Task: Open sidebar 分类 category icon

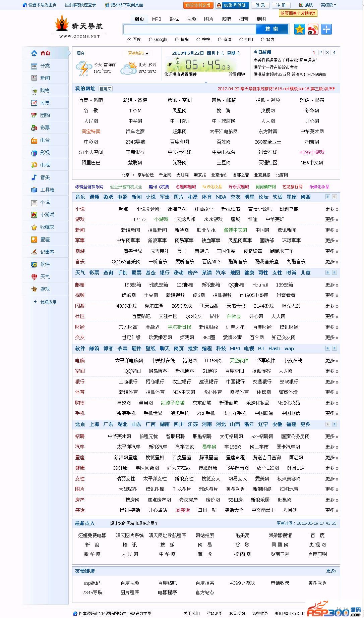Action: pos(34,65)
